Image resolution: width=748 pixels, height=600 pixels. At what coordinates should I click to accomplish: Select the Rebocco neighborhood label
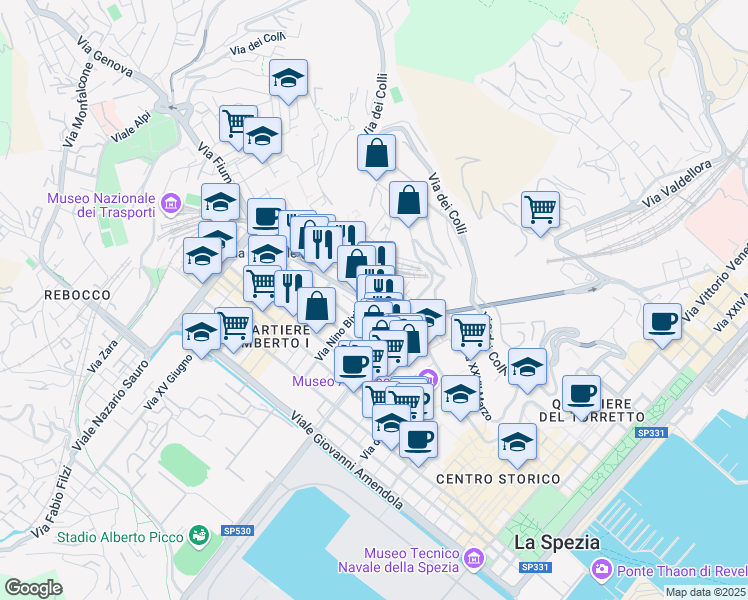coord(77,295)
